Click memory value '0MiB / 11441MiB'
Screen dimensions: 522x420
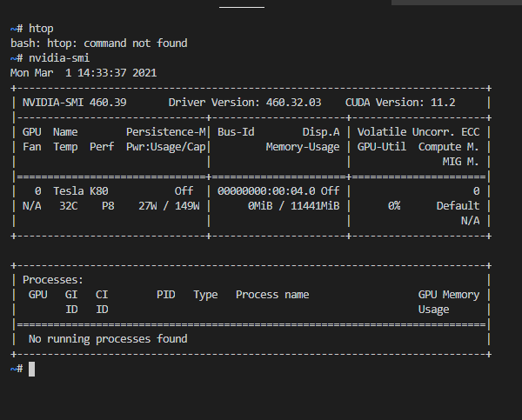(294, 206)
